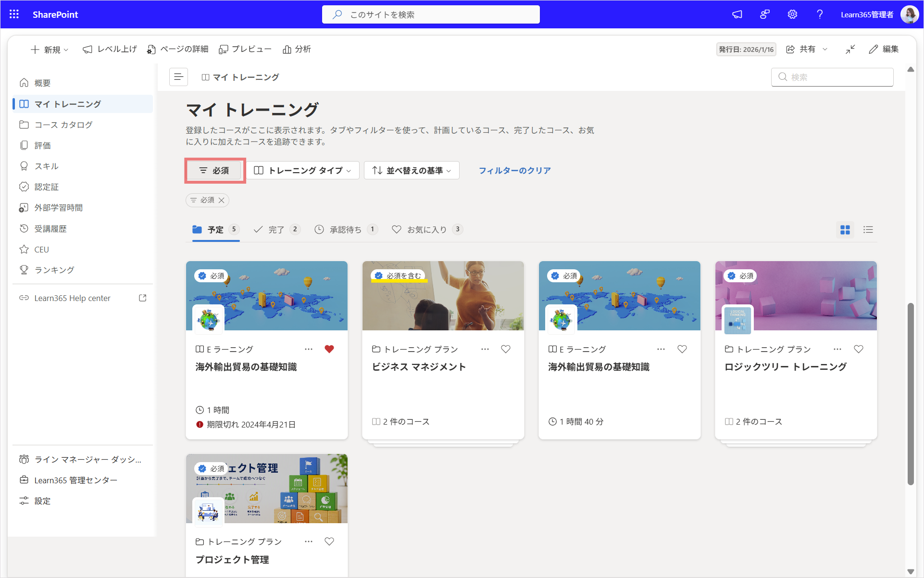
Task: Open 評価 in sidebar
Action: pyautogui.click(x=83, y=145)
